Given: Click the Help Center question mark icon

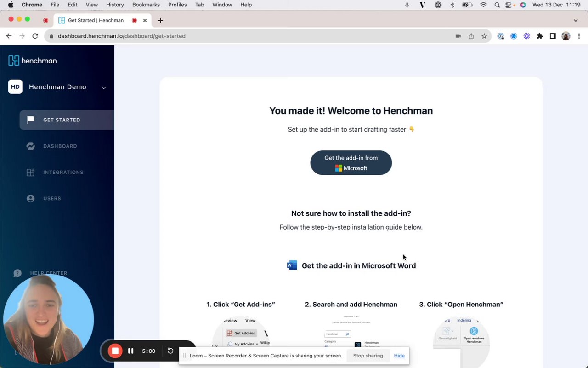Looking at the screenshot, I should pyautogui.click(x=17, y=273).
